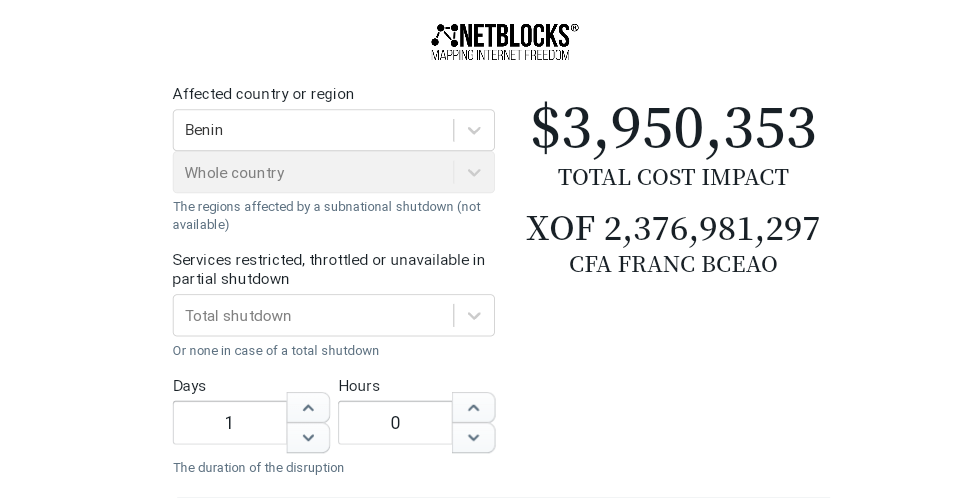975x498 pixels.
Task: Click the CFA Franc BCEAO currency label
Action: [x=673, y=265]
